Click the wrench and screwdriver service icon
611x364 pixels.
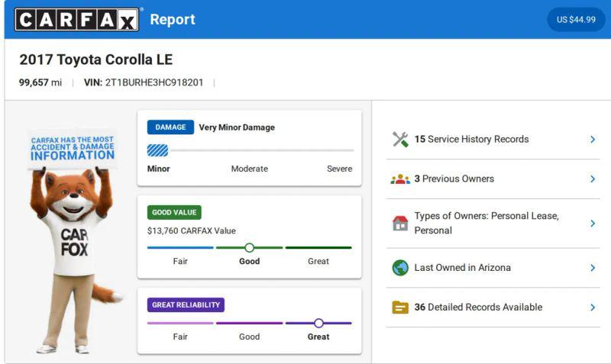point(400,140)
